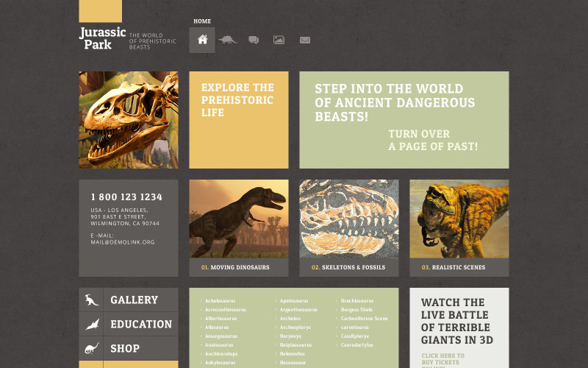Viewport: 588px width, 368px height.
Task: Open the dinosaur silhouette nav icon
Action: 228,40
